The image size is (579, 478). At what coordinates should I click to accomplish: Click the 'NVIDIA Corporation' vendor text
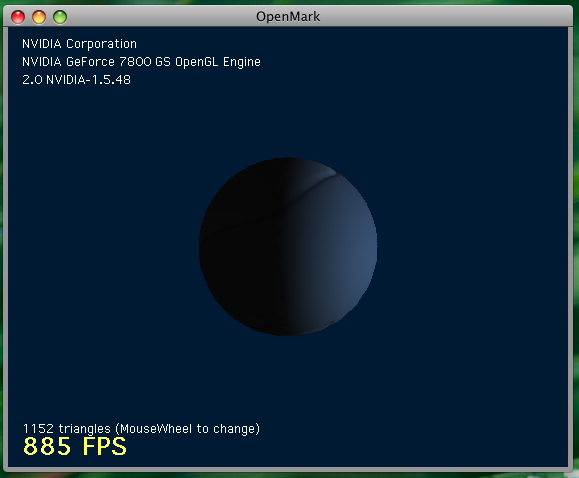(x=79, y=44)
